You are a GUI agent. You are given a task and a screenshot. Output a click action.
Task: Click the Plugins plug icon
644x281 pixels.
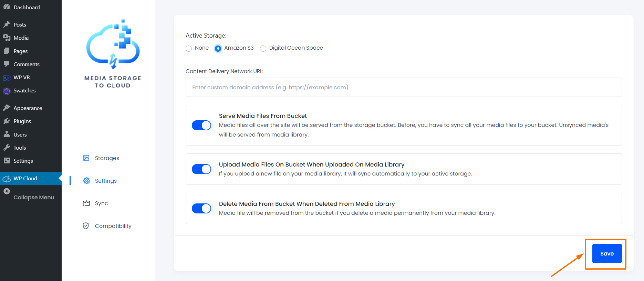point(7,121)
